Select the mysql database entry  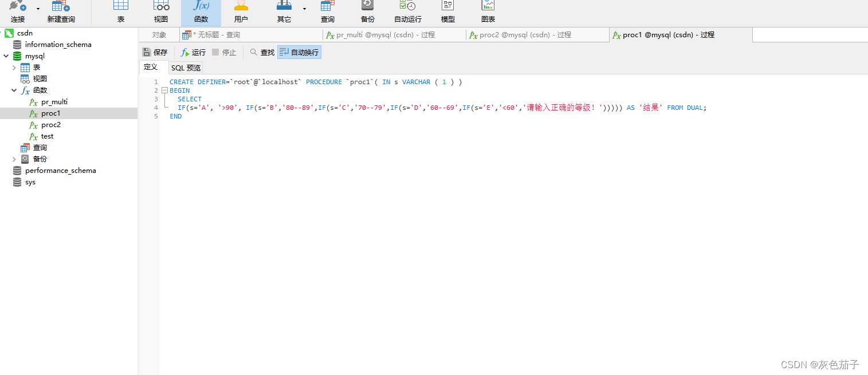coord(34,56)
